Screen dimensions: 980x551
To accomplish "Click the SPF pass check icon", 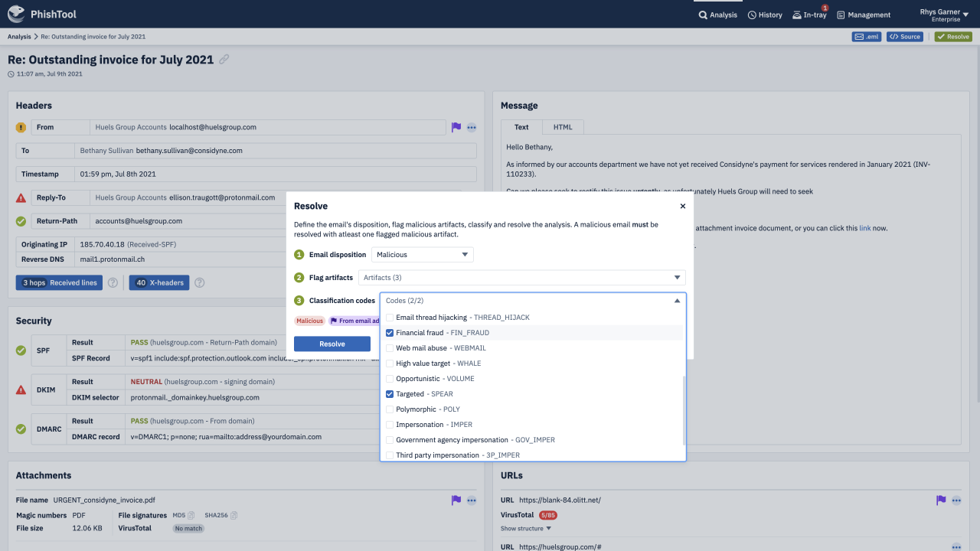I will coord(21,350).
